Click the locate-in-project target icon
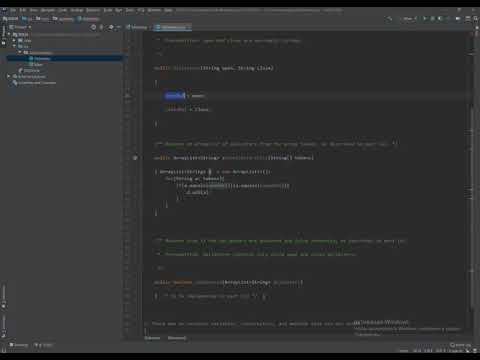Screen dimensions: 480x360 [x=93, y=27]
